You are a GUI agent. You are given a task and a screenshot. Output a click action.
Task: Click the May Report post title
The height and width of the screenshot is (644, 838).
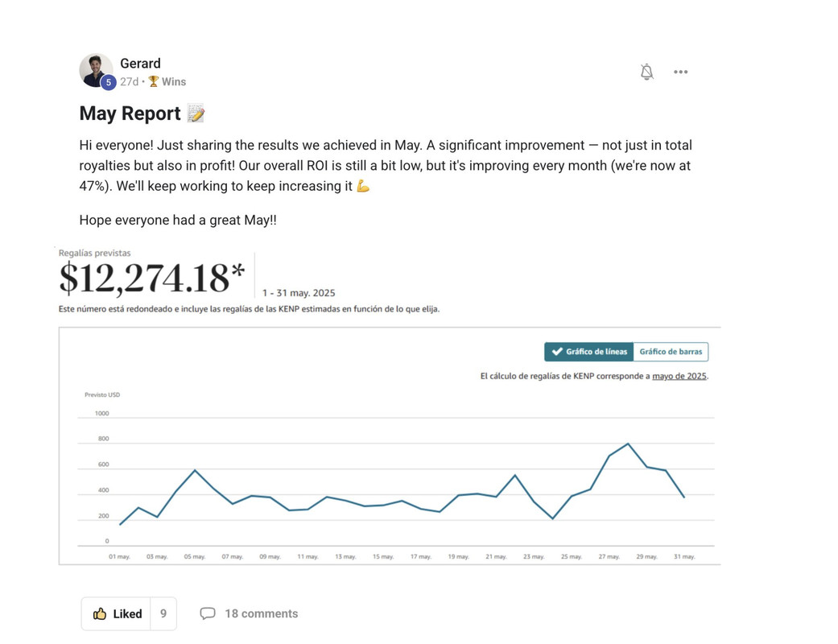[130, 114]
